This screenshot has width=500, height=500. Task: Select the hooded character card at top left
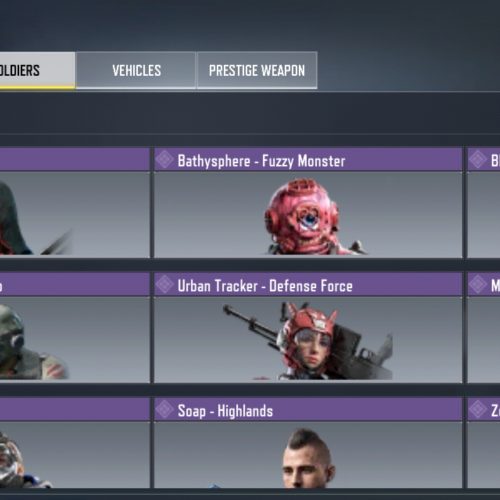(x=75, y=203)
